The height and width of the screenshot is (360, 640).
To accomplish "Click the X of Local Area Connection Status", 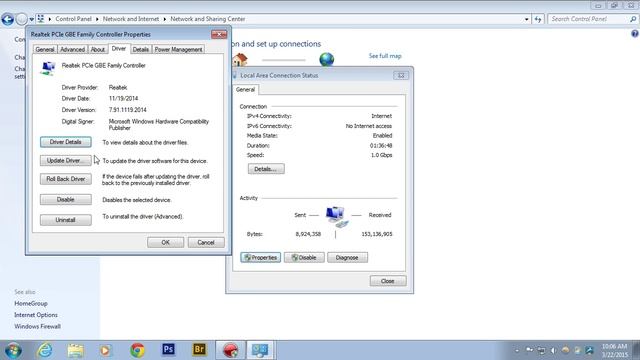I will [401, 76].
